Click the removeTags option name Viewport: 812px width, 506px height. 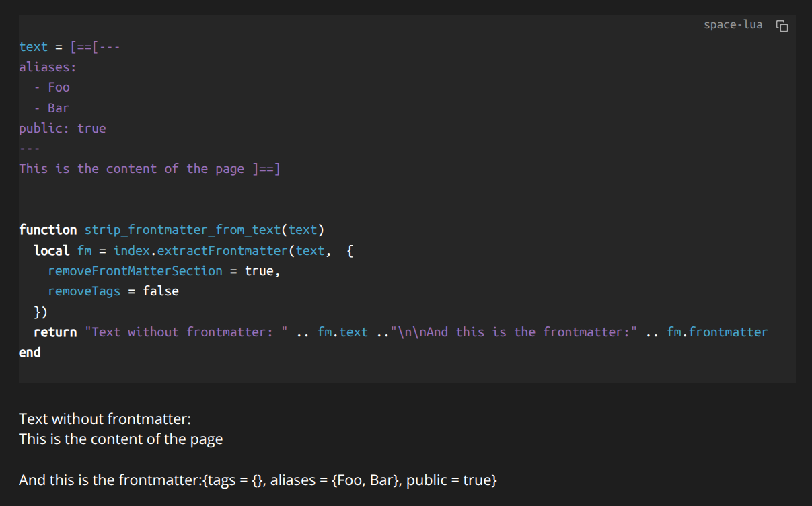[x=84, y=291]
